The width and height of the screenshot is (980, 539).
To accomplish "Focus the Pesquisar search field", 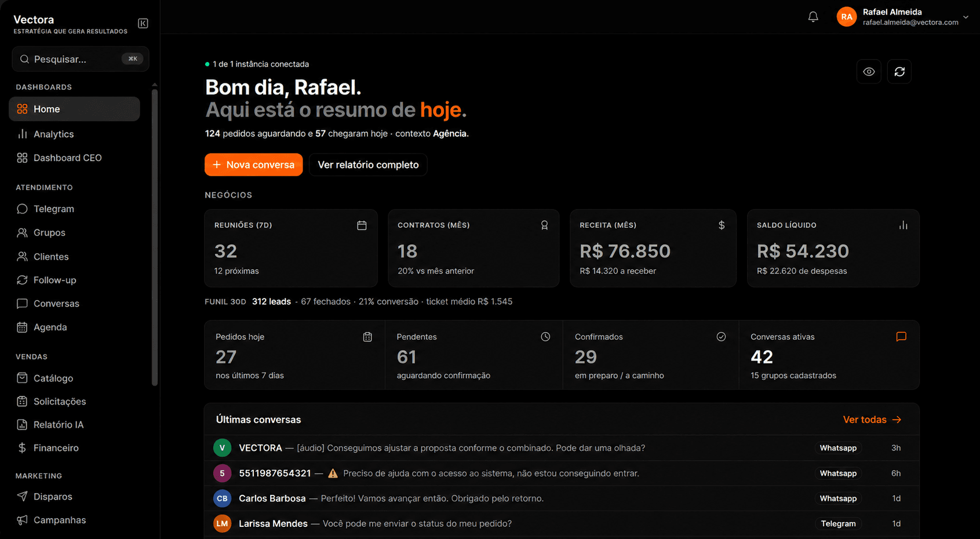I will (81, 59).
